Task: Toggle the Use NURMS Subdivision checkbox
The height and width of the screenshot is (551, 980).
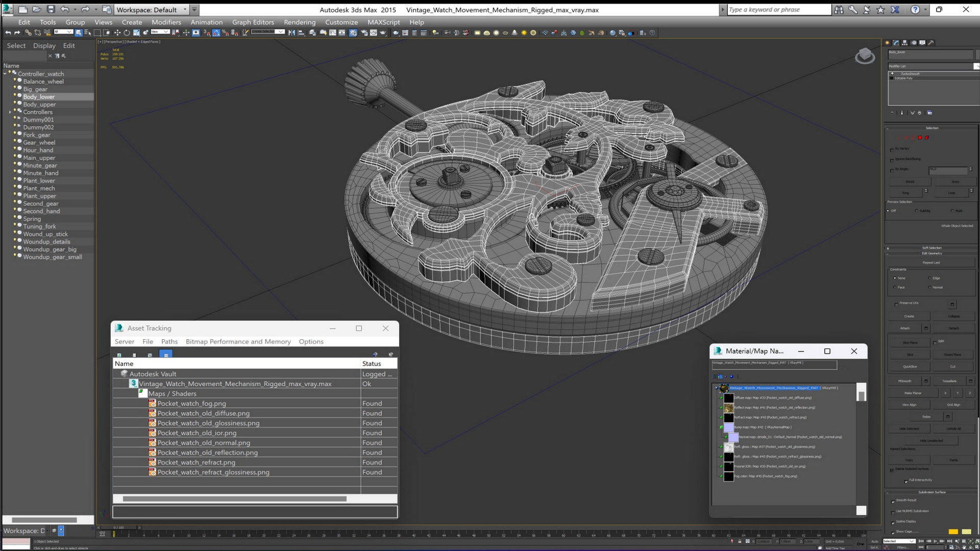Action: [893, 512]
